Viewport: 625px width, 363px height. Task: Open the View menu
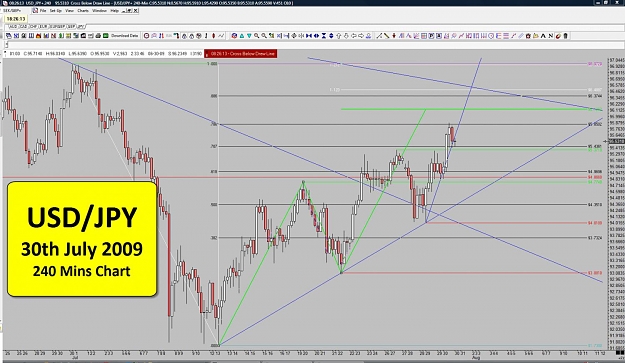coord(69,11)
